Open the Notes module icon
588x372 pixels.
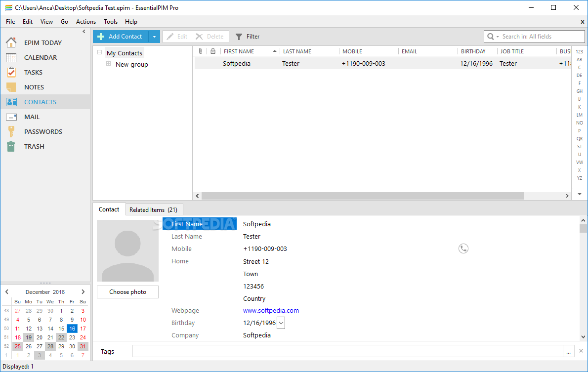click(11, 87)
